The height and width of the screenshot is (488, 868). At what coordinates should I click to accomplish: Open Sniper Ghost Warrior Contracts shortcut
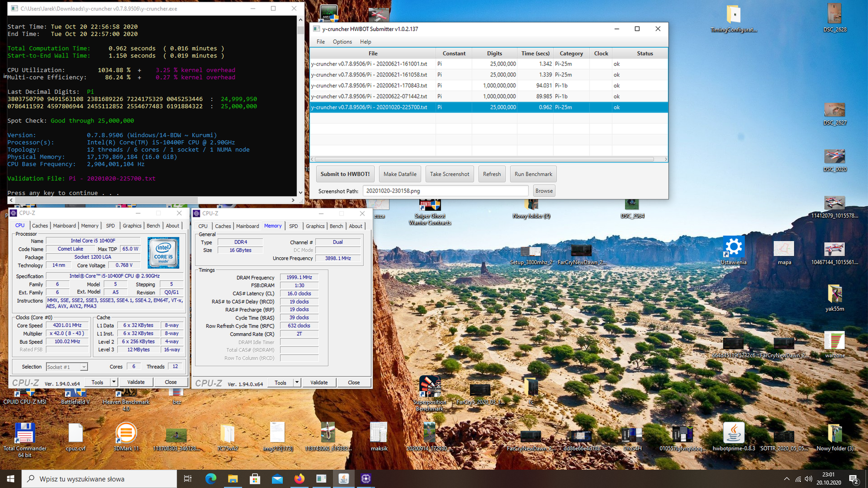(x=430, y=212)
